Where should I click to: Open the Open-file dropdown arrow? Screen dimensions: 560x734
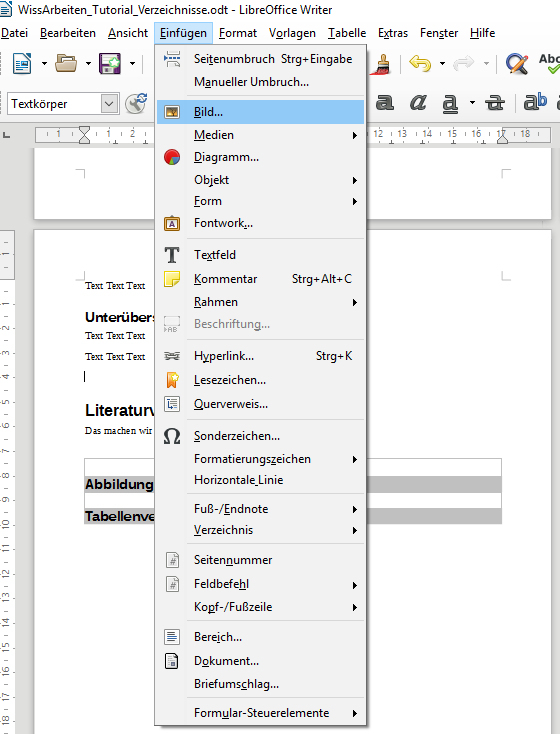[x=88, y=63]
